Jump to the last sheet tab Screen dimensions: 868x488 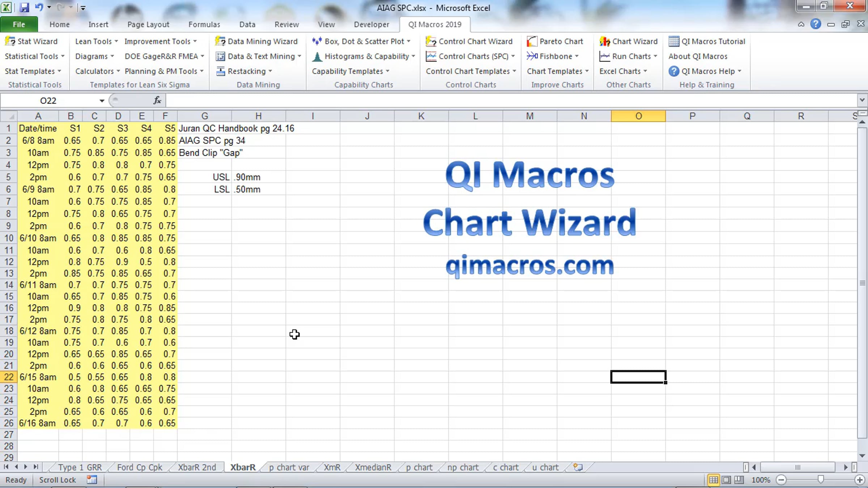click(35, 467)
